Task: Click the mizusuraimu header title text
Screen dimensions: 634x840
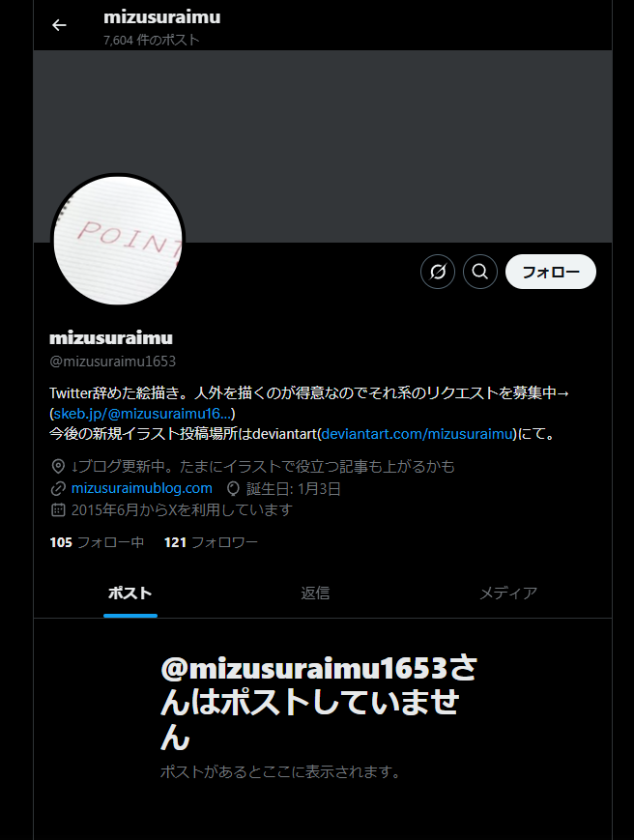Action: click(162, 17)
